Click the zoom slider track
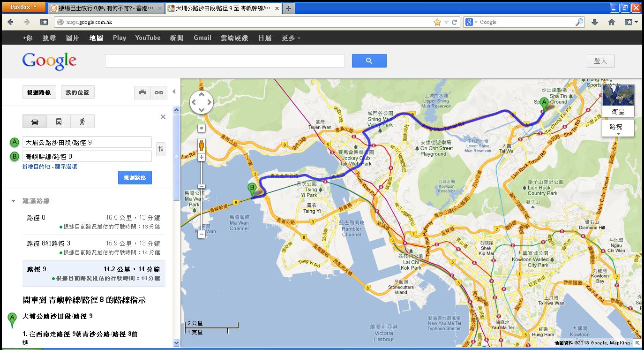This screenshot has height=350, width=644. [202, 196]
